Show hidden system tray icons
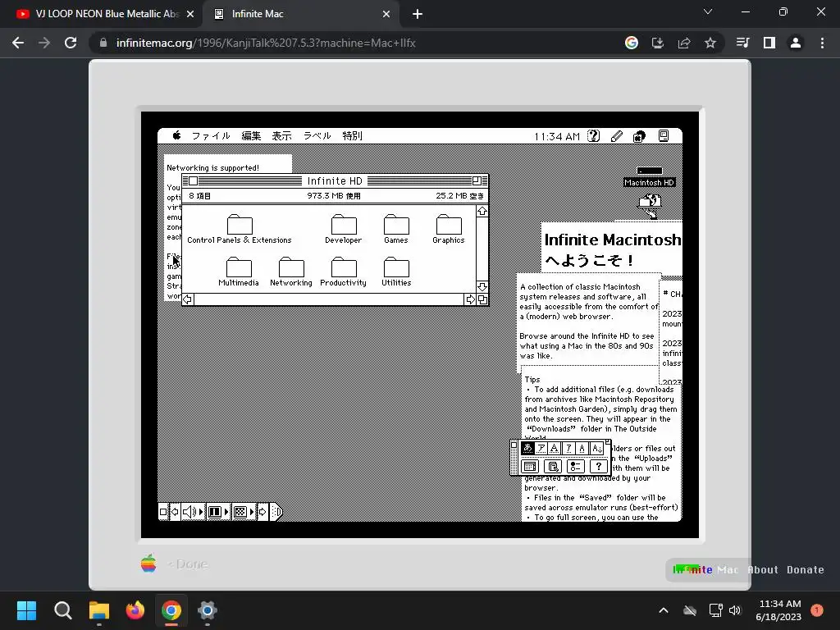 click(x=663, y=610)
